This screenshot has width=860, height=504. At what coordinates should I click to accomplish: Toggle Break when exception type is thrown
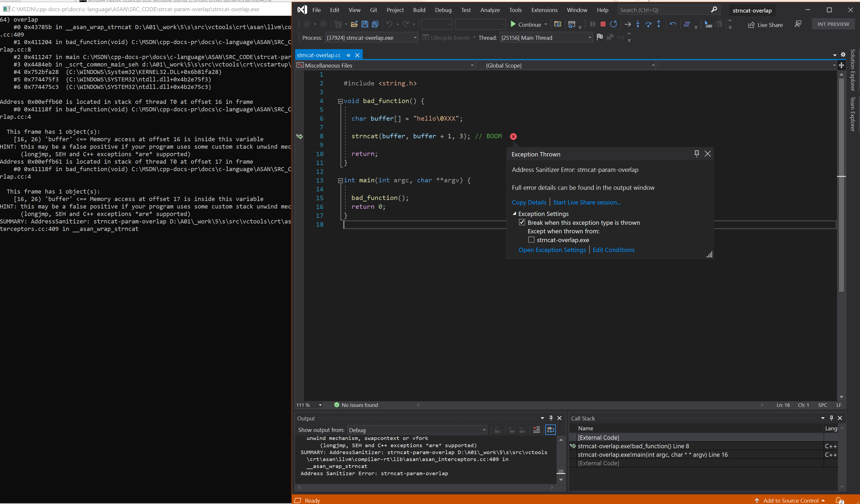(x=522, y=222)
